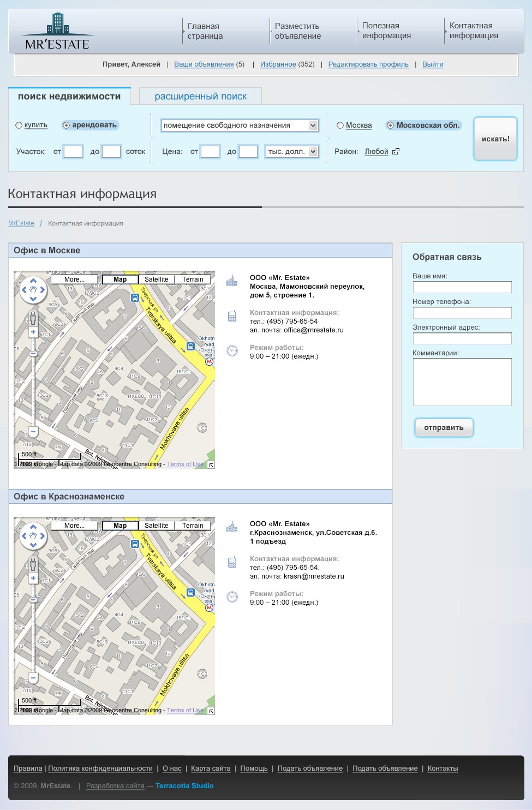Select the арендовать radio button
This screenshot has width=532, height=810.
click(66, 125)
